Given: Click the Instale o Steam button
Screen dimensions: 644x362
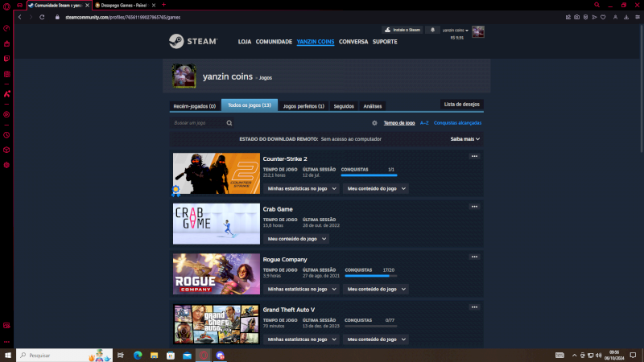Looking at the screenshot, I should click(402, 30).
